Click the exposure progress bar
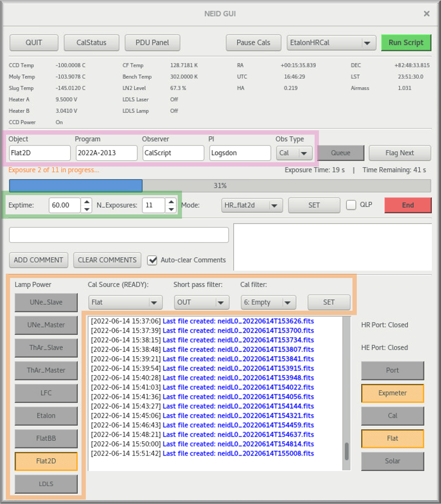 point(220,186)
